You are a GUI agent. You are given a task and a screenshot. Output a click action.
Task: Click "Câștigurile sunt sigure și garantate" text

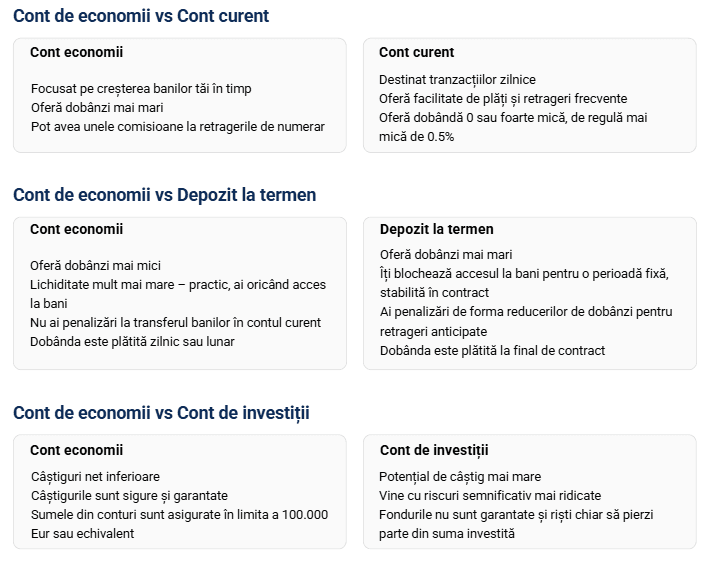click(x=129, y=495)
